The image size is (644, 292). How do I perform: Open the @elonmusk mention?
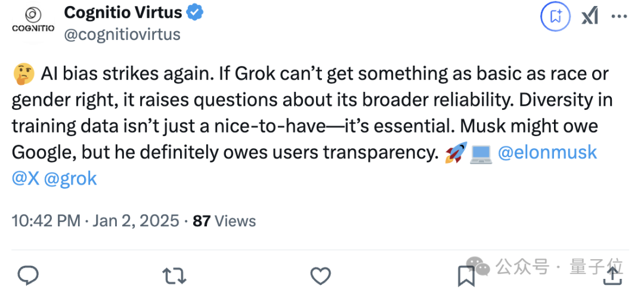tap(547, 152)
